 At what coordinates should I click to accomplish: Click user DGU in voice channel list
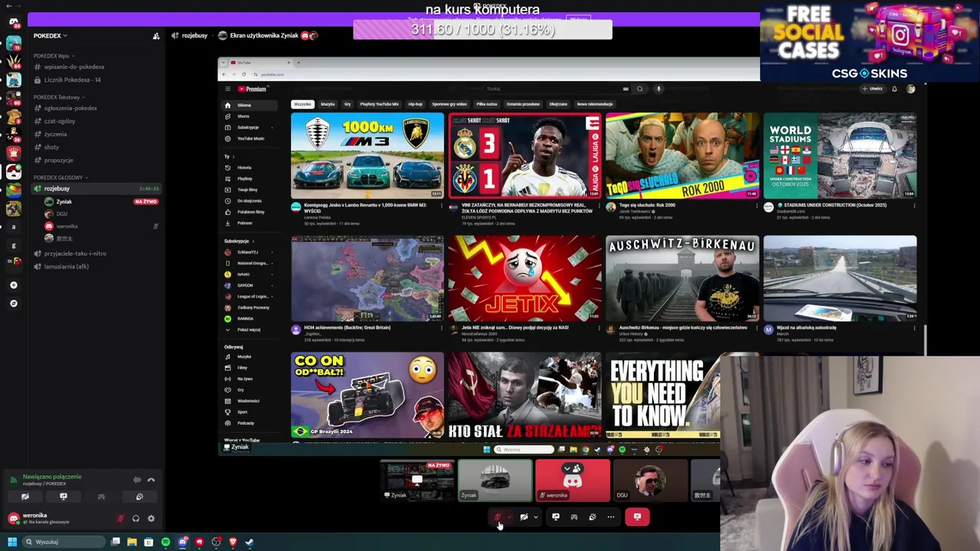[61, 214]
